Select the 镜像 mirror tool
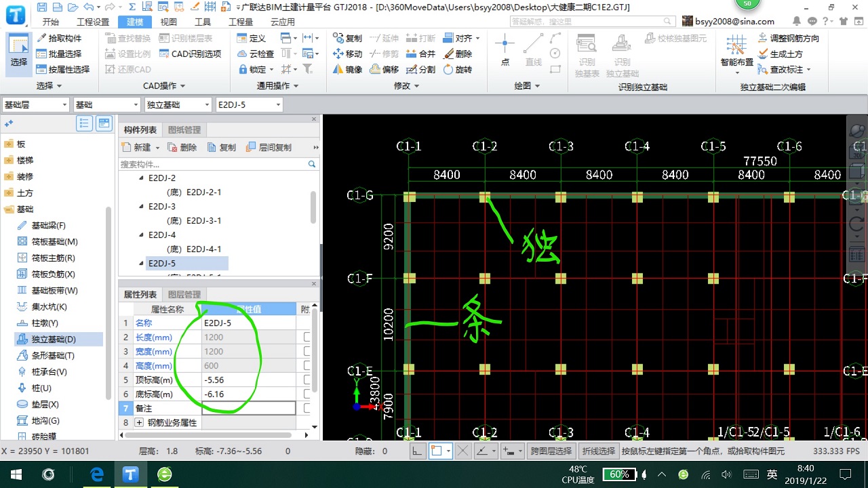This screenshot has width=868, height=488. [x=348, y=70]
